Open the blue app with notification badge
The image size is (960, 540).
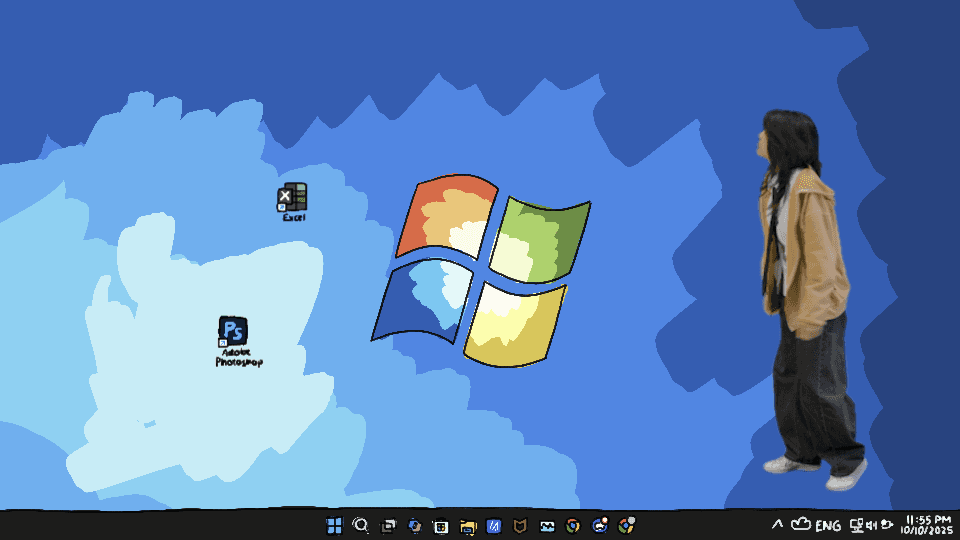coord(600,525)
